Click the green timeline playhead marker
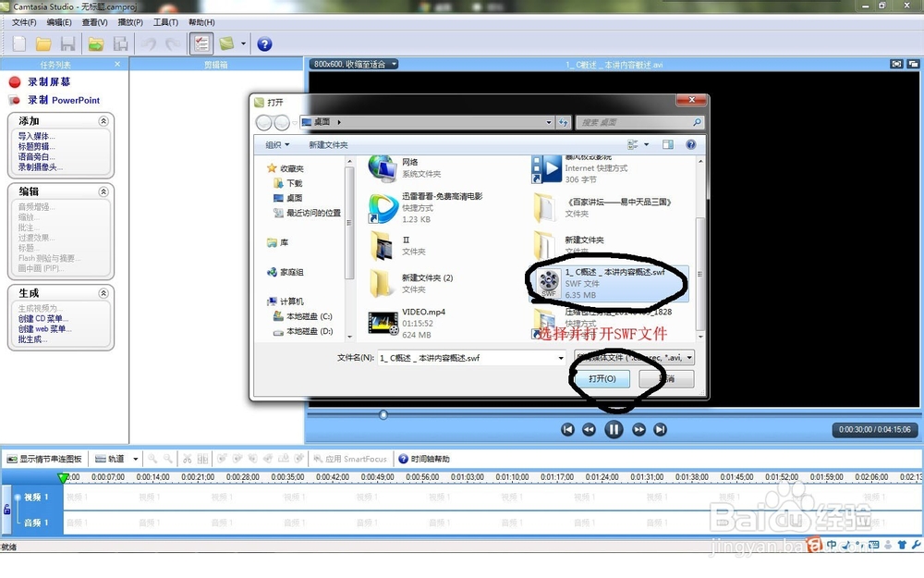The image size is (924, 578). (63, 477)
